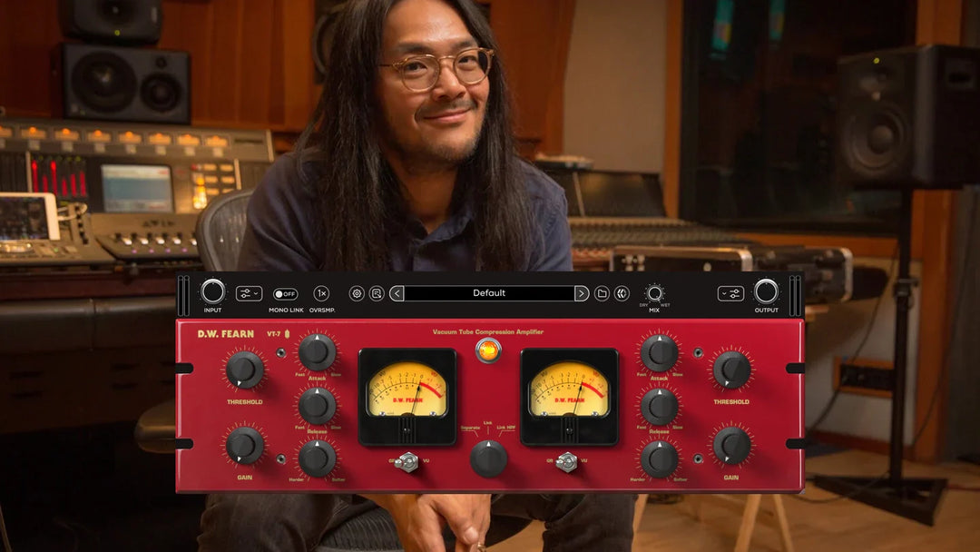
Task: Open the plugin settings gear icon
Action: 357,293
